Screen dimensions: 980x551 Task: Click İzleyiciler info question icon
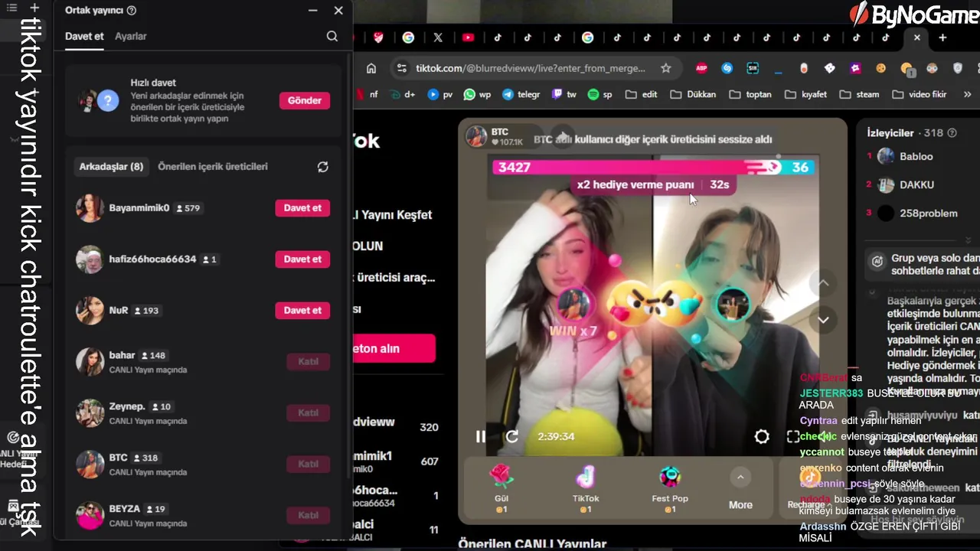[x=952, y=133]
